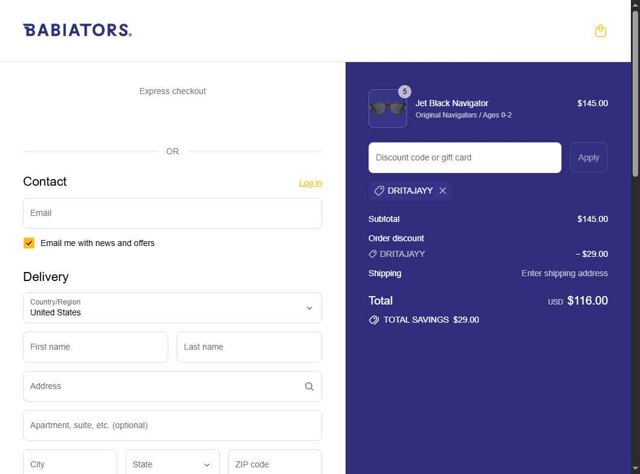Focus the ZIP code field
Image resolution: width=640 pixels, height=474 pixels.
(x=275, y=464)
